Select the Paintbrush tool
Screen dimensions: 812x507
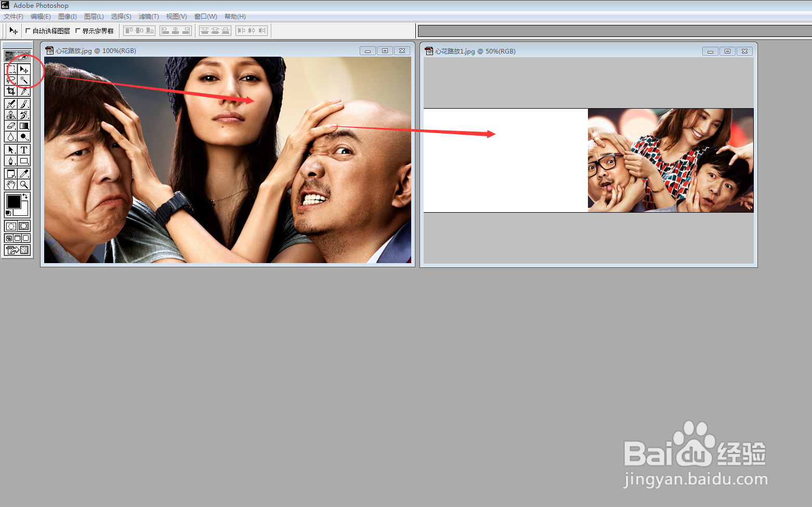click(24, 104)
